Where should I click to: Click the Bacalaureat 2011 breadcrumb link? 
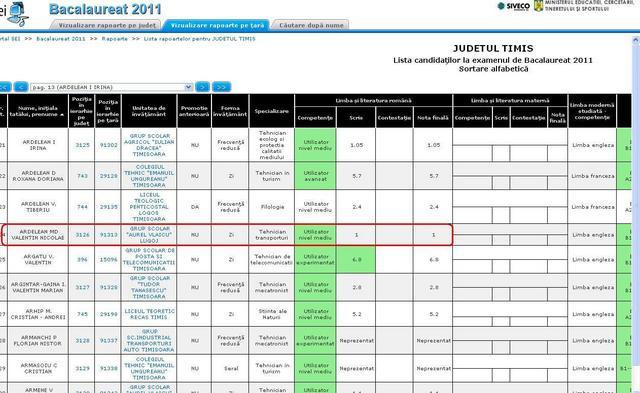tap(61, 39)
